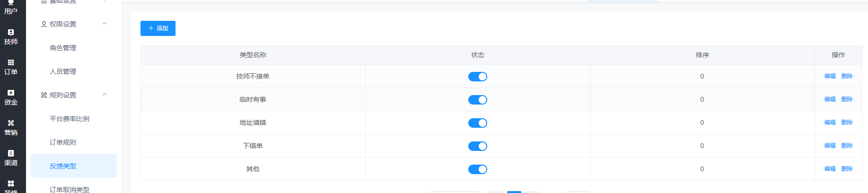Click the 添加 button

[x=158, y=28]
